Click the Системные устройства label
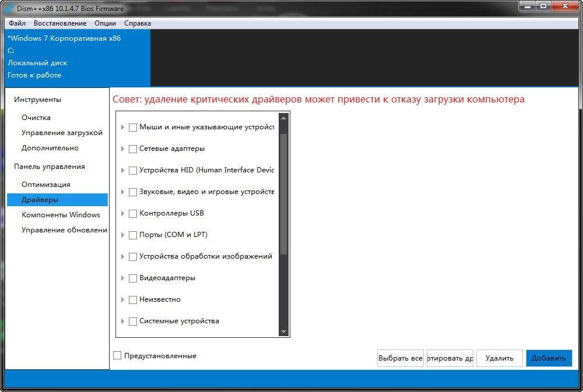Viewport: 583px width, 392px height. click(179, 321)
